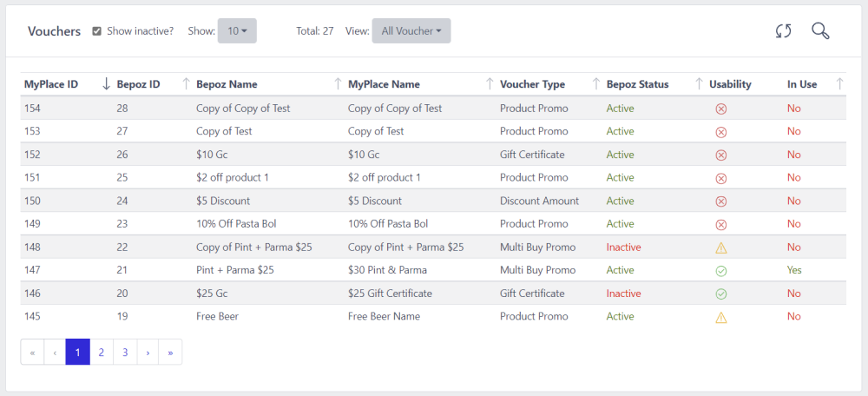Go to page 3 of vouchers
868x396 pixels.
click(125, 353)
